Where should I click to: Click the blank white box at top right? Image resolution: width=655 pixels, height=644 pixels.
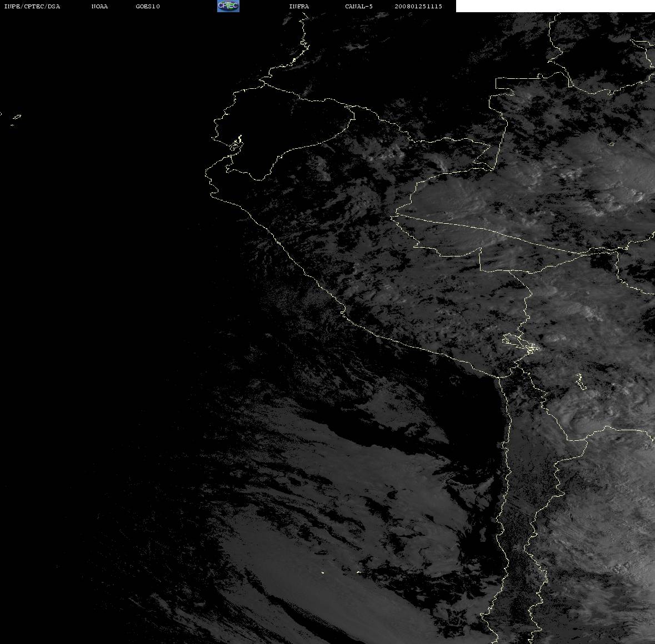[555, 6]
